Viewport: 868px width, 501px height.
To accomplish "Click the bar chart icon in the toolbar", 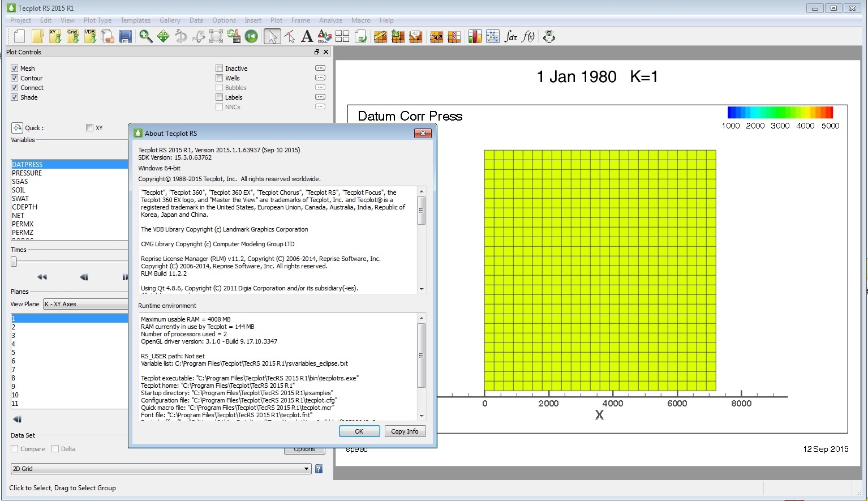I will pyautogui.click(x=475, y=37).
